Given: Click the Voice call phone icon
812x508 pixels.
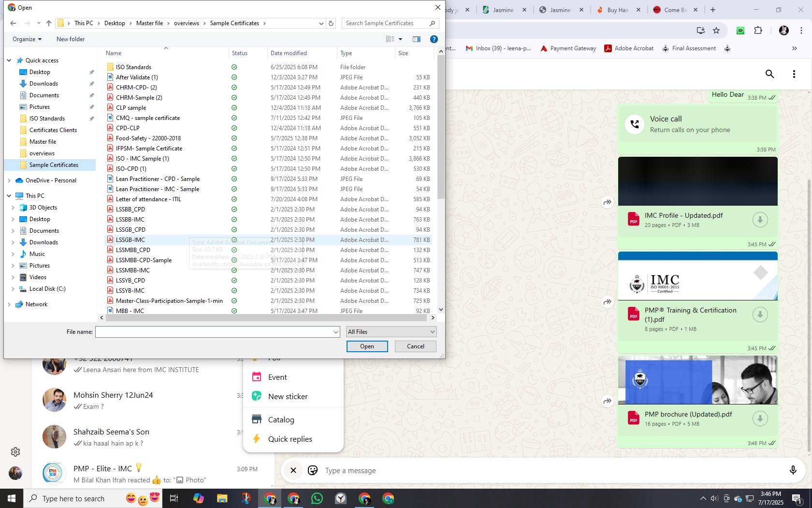Looking at the screenshot, I should [635, 124].
